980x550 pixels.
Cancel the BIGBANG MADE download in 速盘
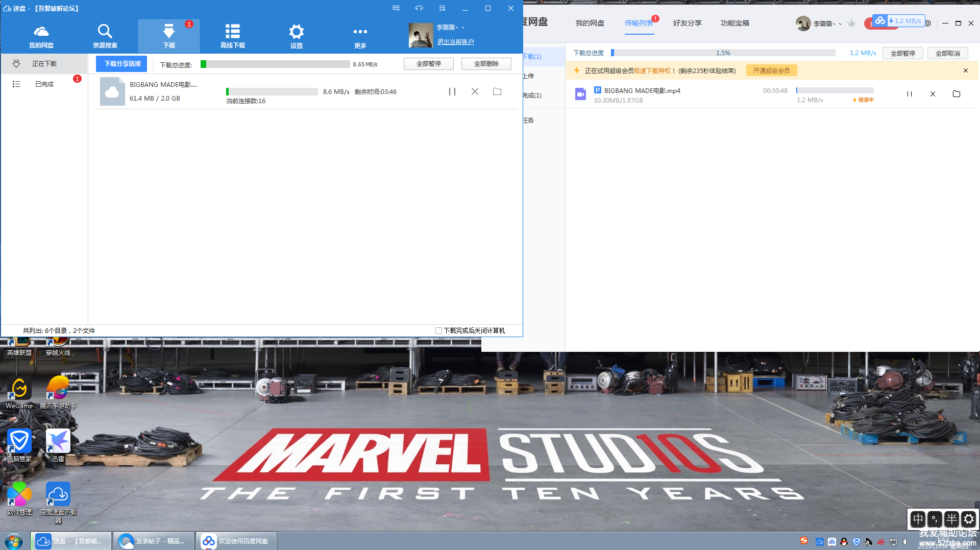[x=475, y=92]
